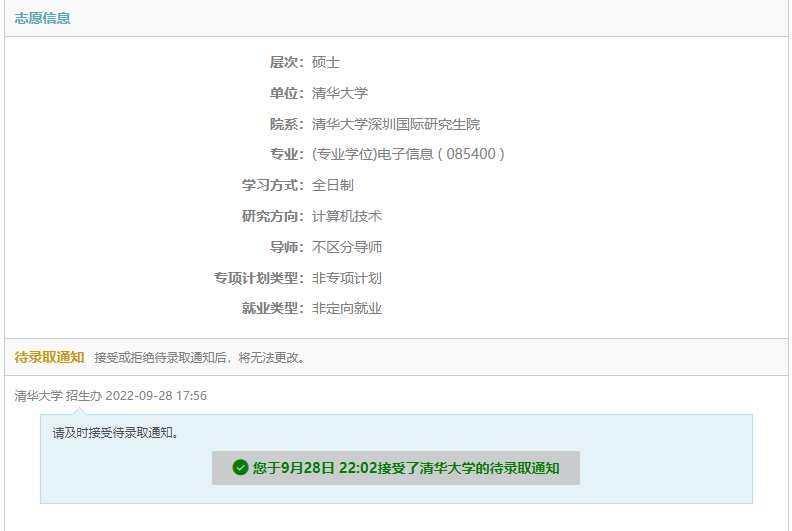The image size is (792, 531).
Task: Select the '志愿信息' section header
Action: point(42,18)
